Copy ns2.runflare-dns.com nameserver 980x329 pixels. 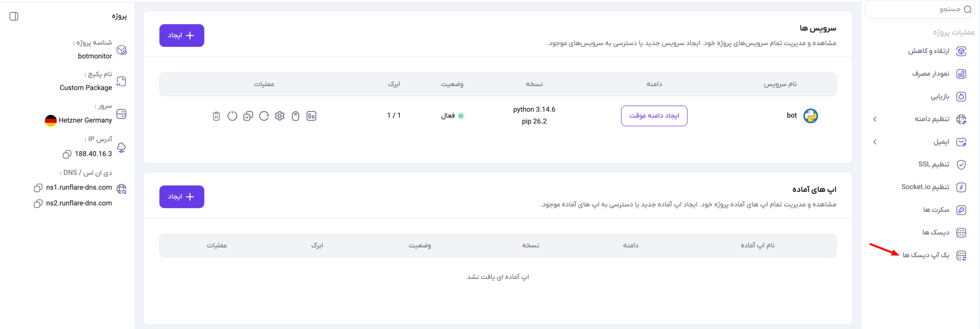(x=38, y=204)
